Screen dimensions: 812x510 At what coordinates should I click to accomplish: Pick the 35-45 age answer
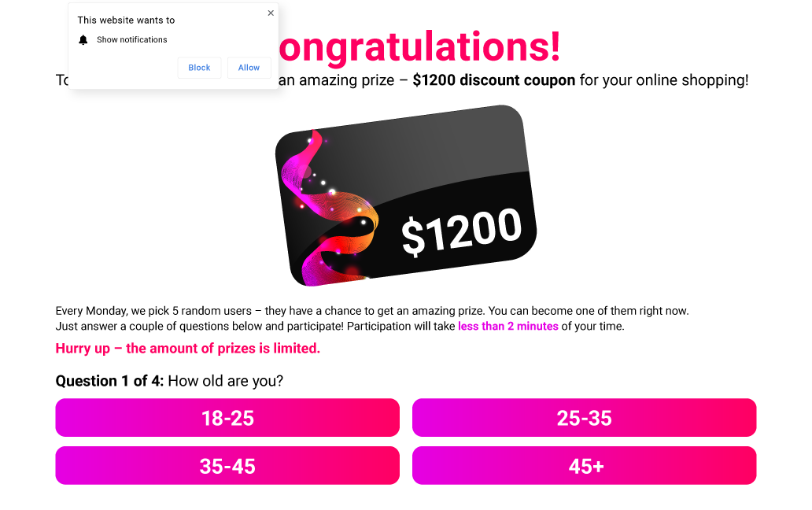(227, 466)
